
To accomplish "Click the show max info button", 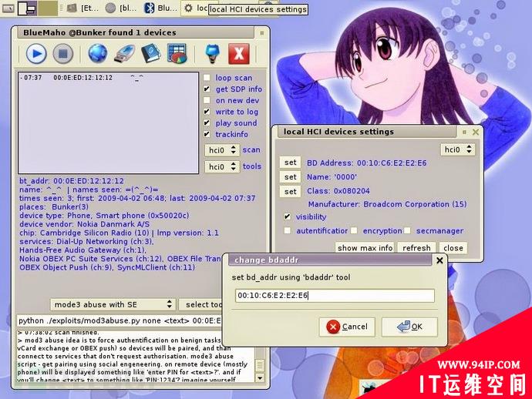I will pos(365,248).
